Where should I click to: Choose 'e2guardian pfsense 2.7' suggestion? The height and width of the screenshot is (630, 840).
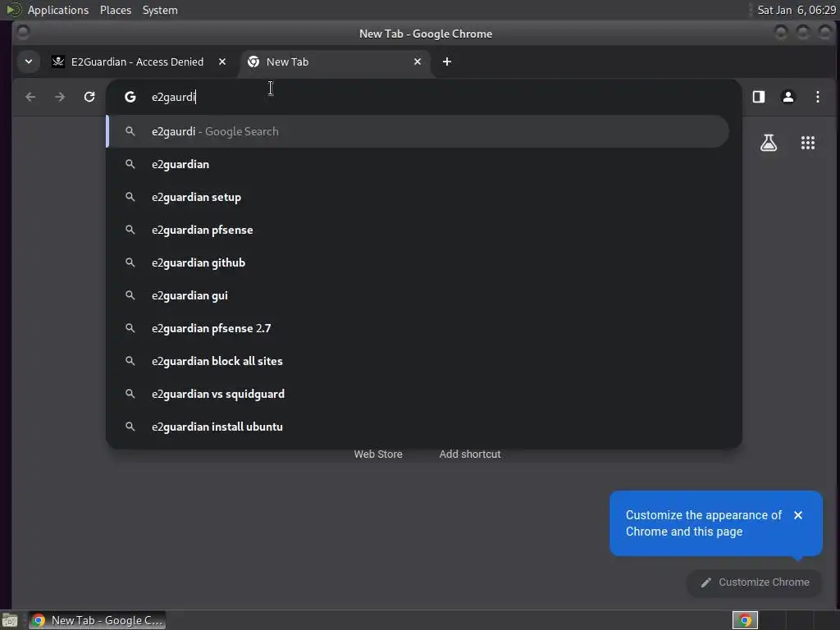[418, 328]
